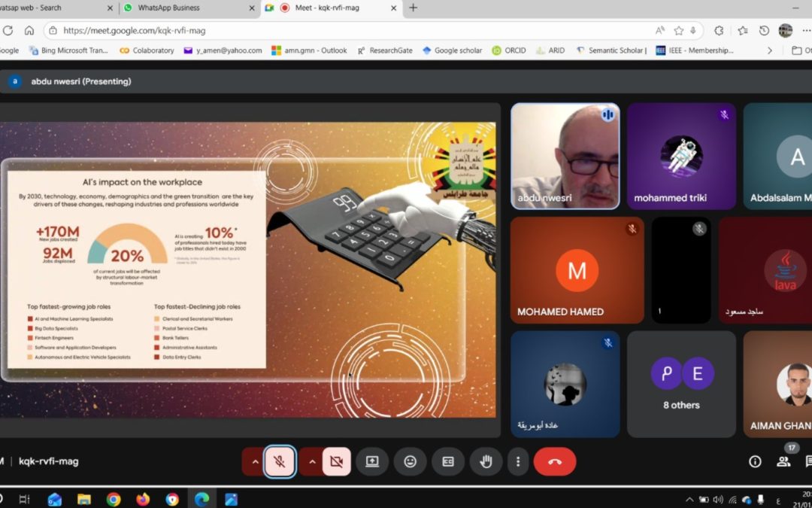812x508 pixels.
Task: Open the meeting details info icon
Action: click(755, 461)
